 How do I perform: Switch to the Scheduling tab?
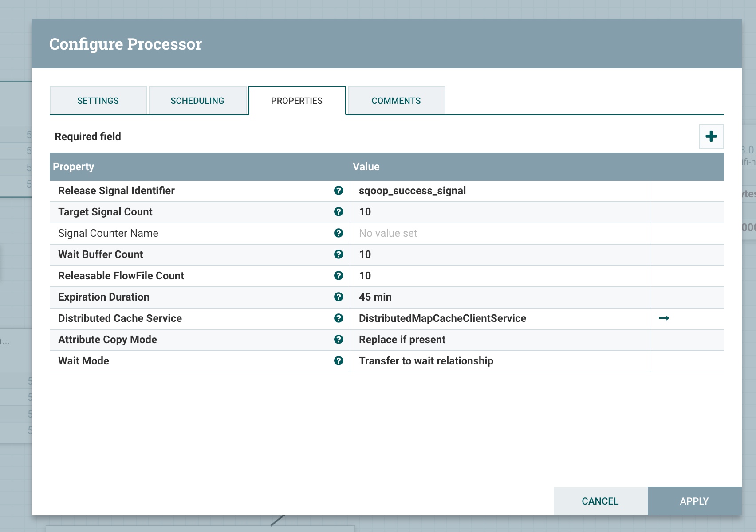197,100
